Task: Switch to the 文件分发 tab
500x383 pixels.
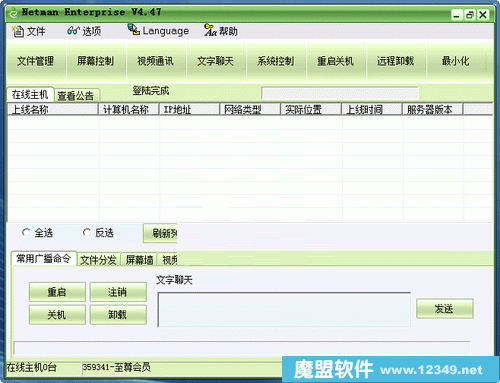Action: (98, 260)
